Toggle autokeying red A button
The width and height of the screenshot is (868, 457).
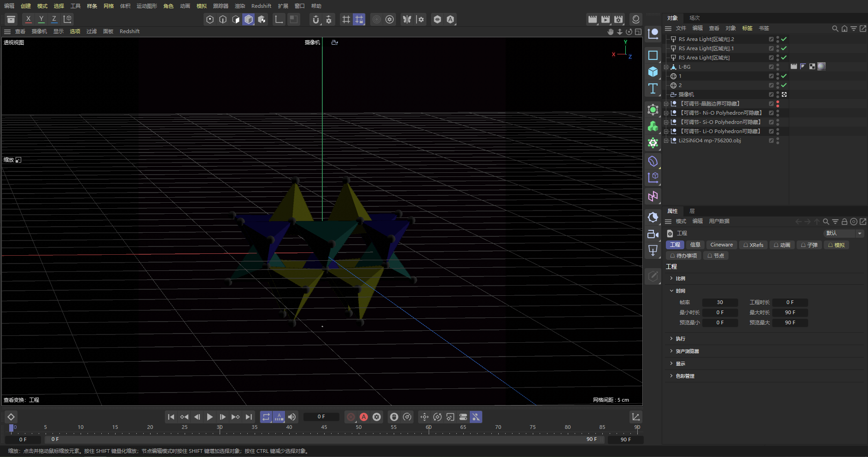(x=364, y=417)
